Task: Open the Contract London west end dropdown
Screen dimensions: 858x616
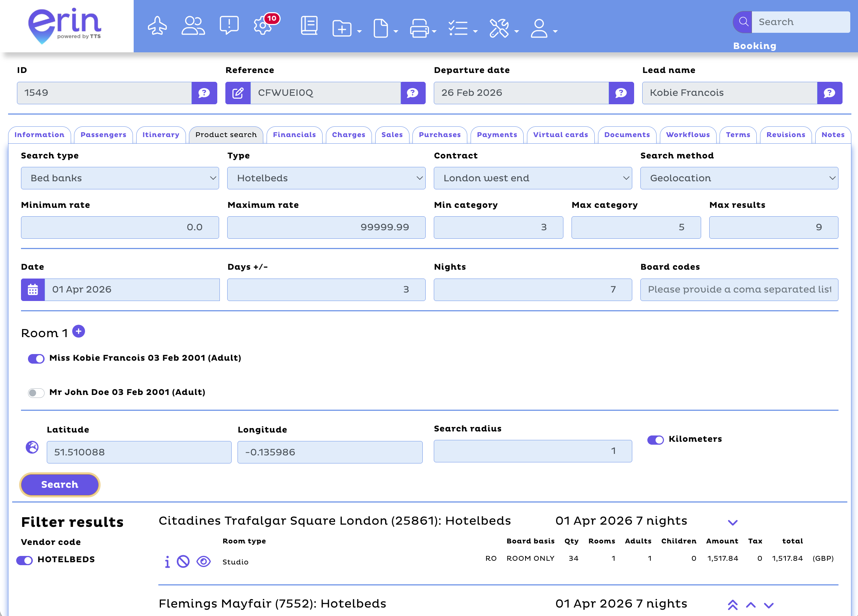Action: pyautogui.click(x=532, y=178)
